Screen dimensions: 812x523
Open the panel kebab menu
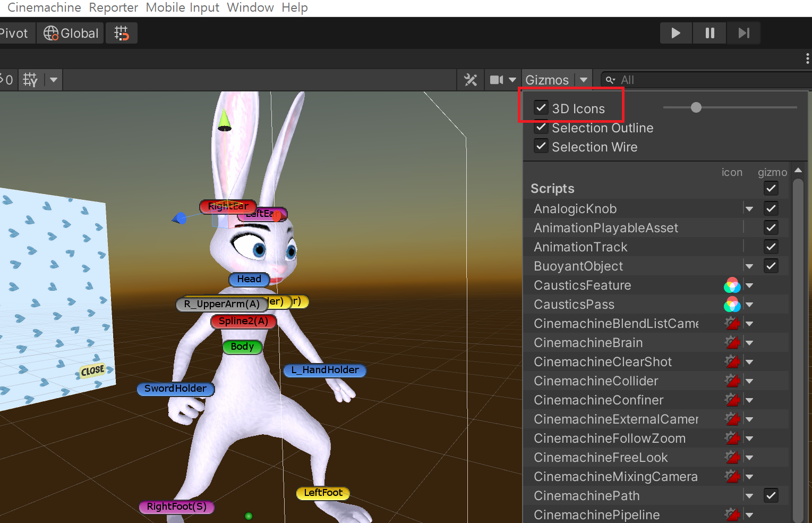807,58
